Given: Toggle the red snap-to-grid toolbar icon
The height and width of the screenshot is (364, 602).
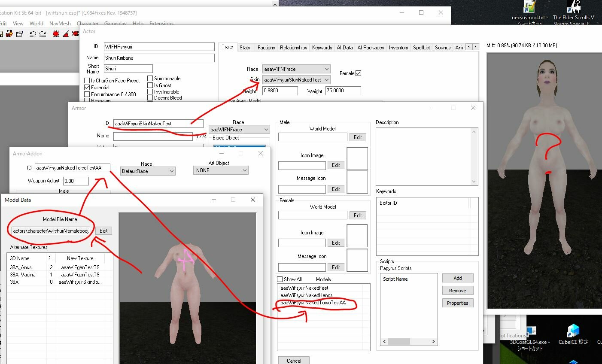Looking at the screenshot, I should pos(55,34).
